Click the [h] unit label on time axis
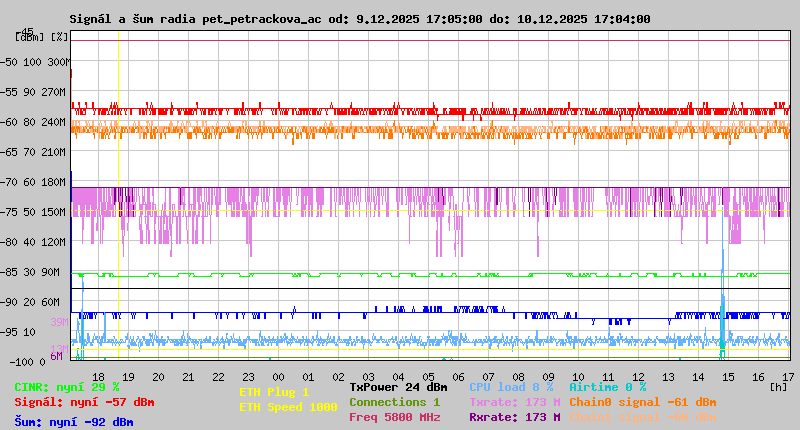The width and height of the screenshot is (800, 430). (x=778, y=386)
